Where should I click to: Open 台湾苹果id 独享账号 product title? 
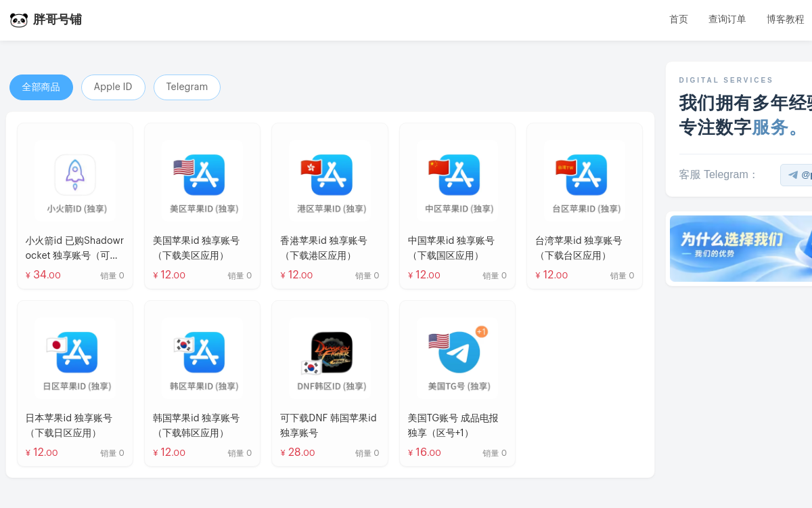(x=579, y=248)
